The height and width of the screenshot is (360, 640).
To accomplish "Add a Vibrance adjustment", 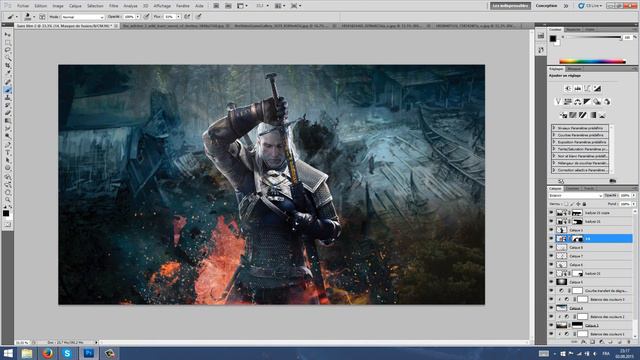I will pos(558,101).
